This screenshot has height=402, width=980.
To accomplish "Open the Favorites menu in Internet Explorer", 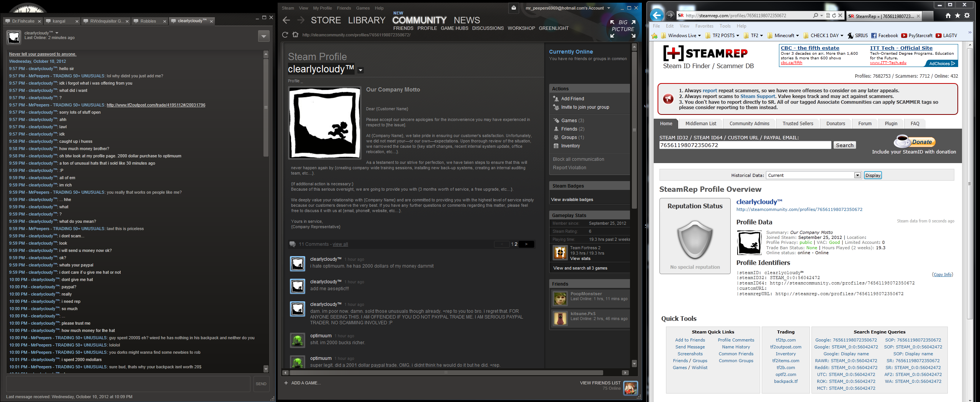I will 704,26.
